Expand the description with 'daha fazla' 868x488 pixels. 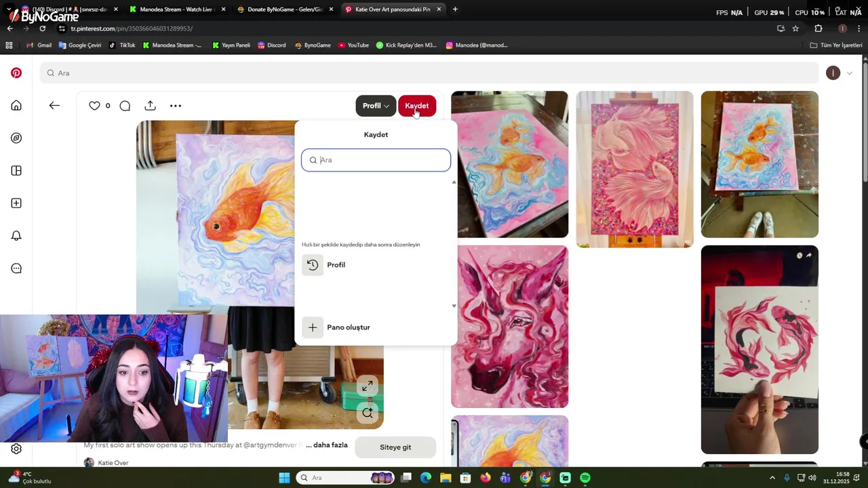pos(327,445)
